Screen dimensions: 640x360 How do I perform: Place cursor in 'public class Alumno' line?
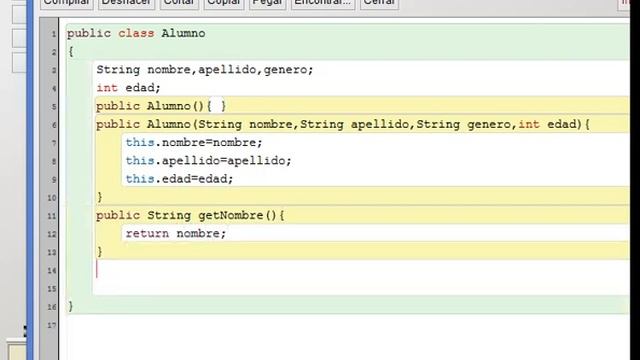tap(136, 33)
